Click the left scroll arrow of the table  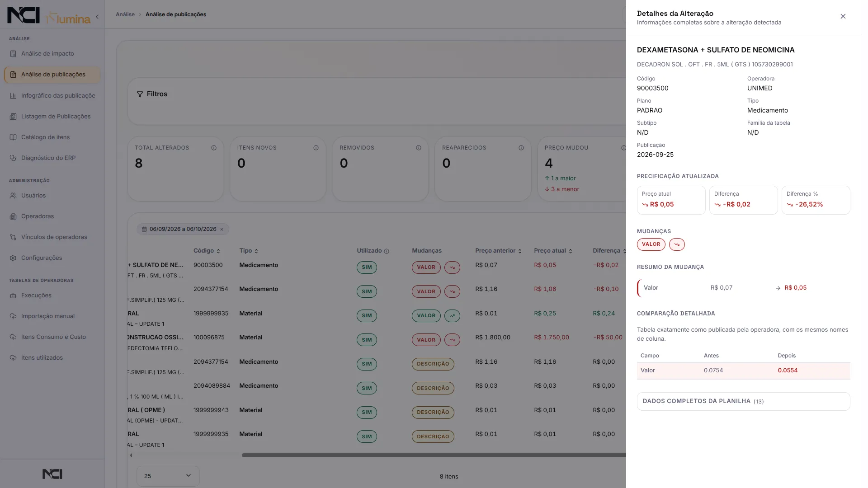click(x=131, y=455)
